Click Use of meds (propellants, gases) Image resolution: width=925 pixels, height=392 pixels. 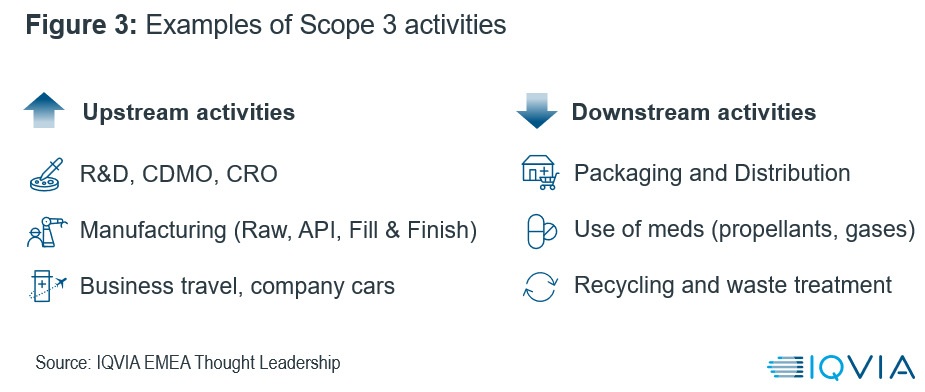click(x=745, y=230)
